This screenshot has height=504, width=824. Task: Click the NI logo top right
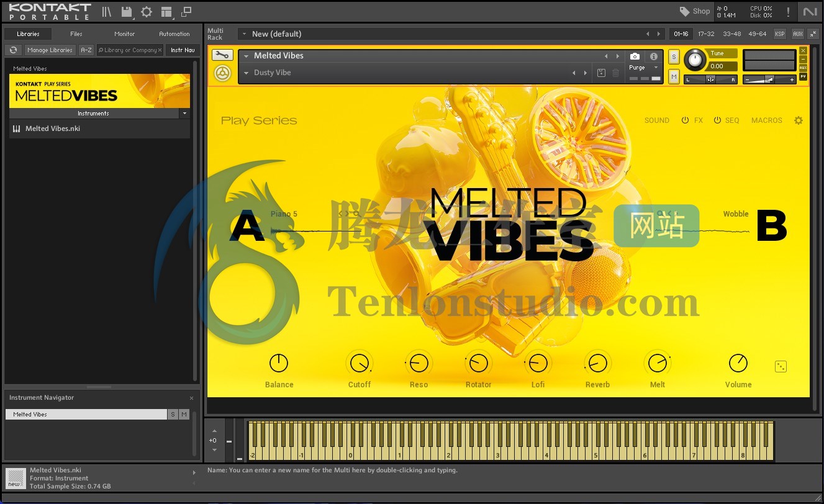point(810,12)
